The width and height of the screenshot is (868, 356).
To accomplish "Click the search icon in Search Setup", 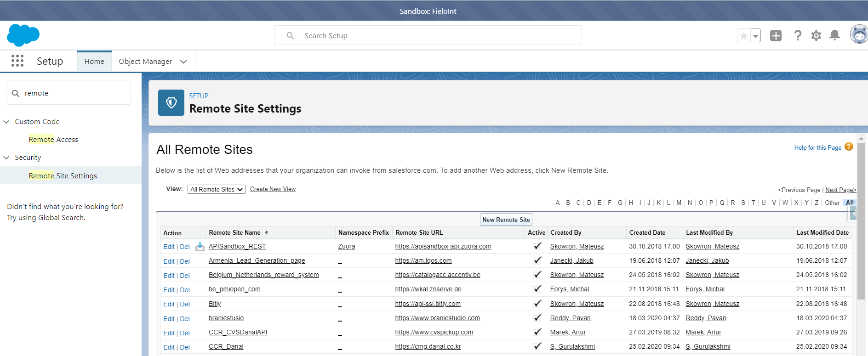I will pyautogui.click(x=290, y=35).
